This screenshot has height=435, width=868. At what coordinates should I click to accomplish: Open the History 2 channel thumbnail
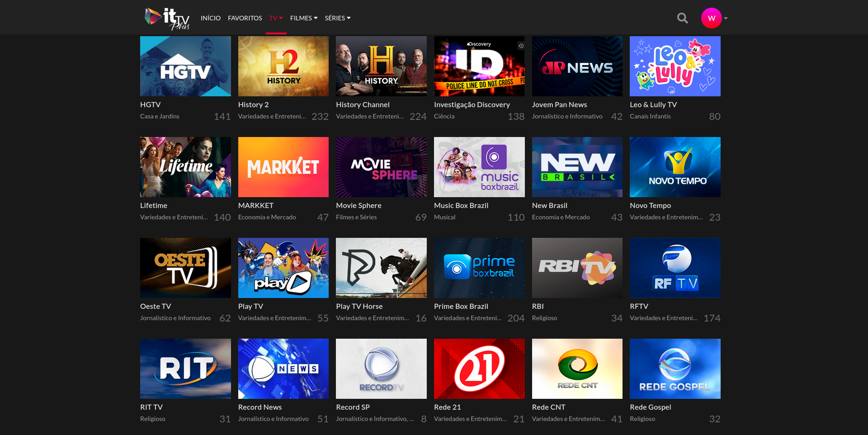[283, 66]
